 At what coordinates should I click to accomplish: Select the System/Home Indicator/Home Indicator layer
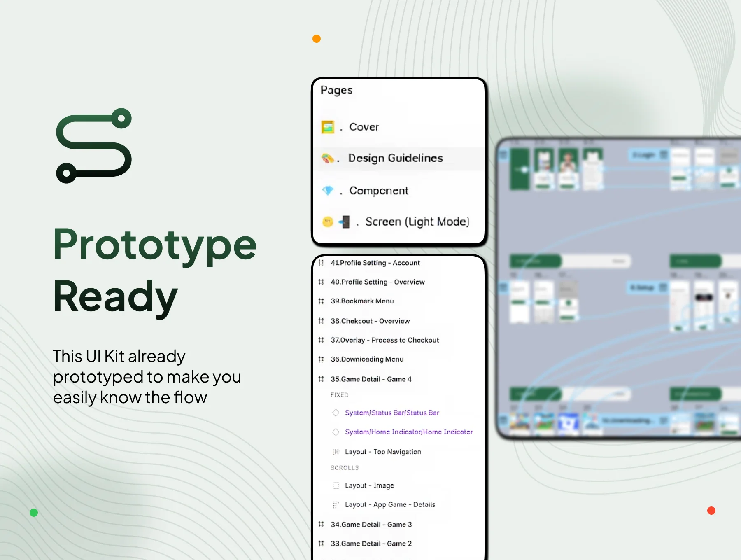point(409,432)
